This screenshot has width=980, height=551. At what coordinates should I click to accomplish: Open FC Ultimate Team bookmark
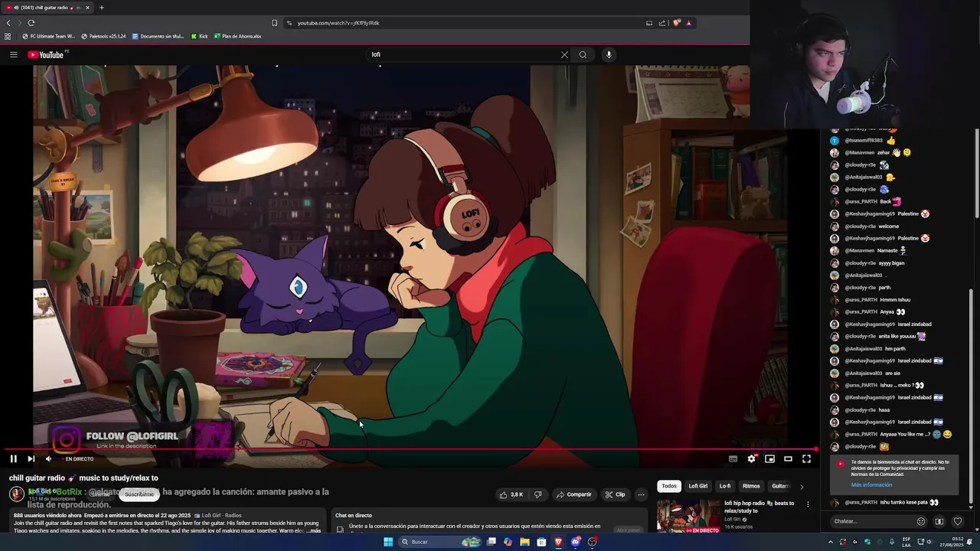48,36
